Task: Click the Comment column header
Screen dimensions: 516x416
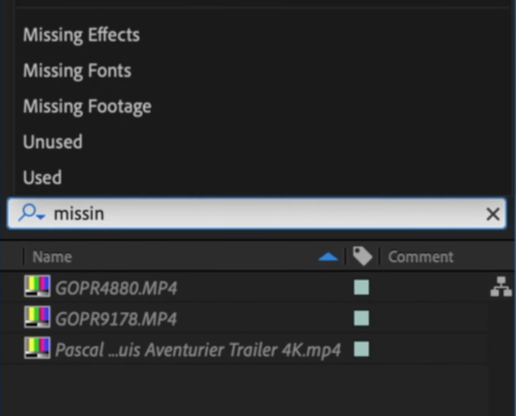Action: tap(421, 257)
